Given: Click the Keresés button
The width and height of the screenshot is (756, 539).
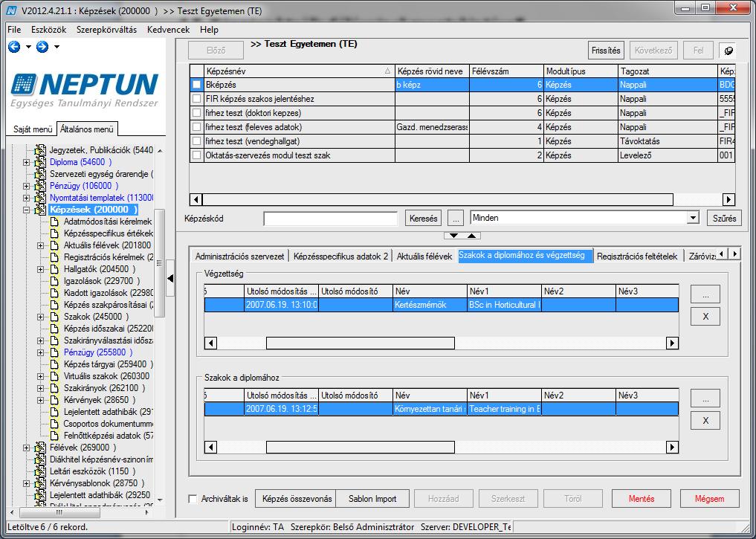Looking at the screenshot, I should click(423, 219).
